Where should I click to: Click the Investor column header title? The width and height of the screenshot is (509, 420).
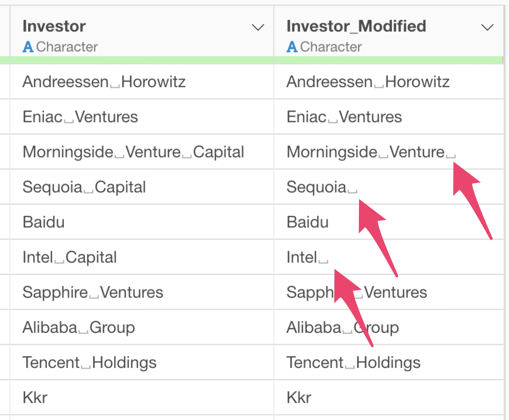(x=54, y=26)
